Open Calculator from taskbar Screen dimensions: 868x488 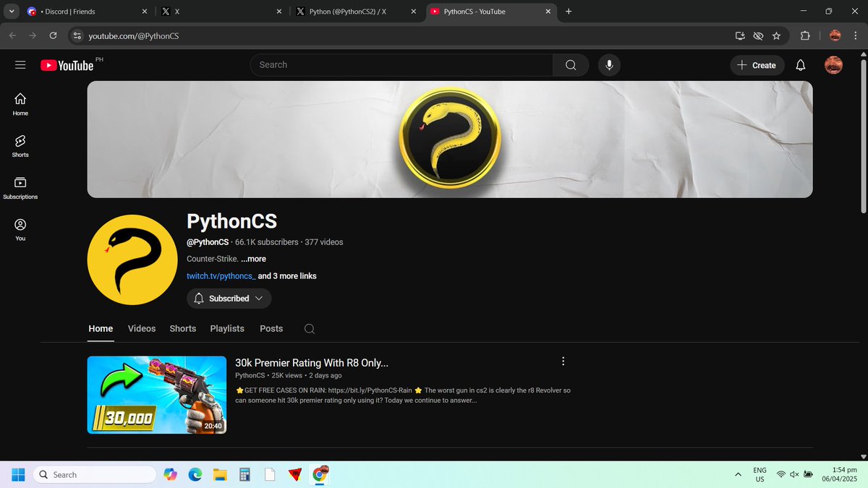click(244, 474)
